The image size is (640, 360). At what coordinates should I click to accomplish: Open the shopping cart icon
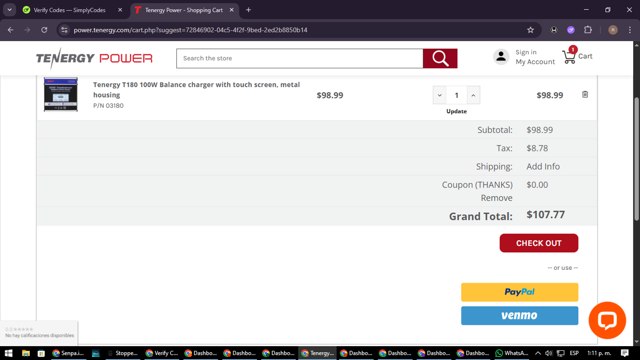tap(569, 56)
